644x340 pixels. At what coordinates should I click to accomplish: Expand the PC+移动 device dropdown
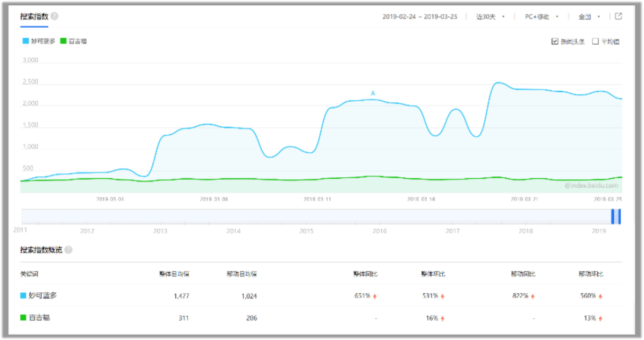tap(541, 16)
